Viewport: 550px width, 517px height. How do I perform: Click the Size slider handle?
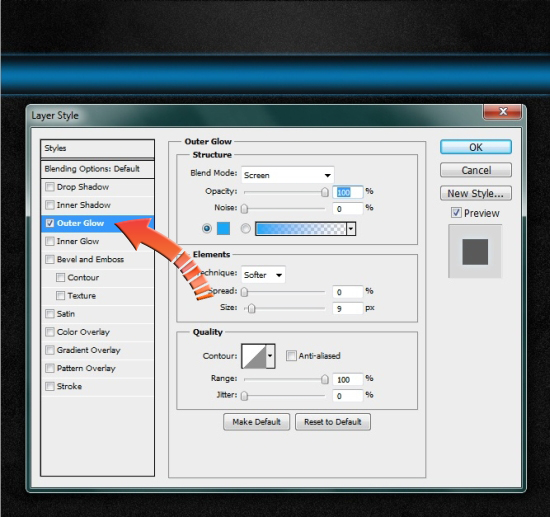click(251, 308)
